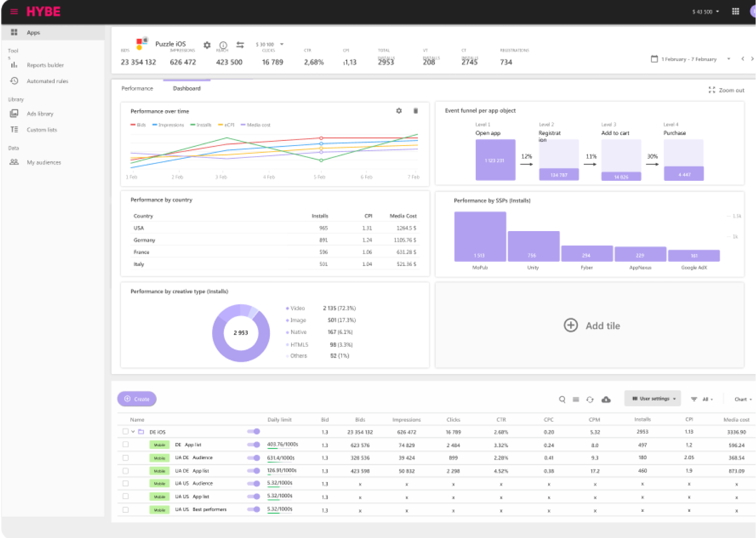Click the MoPub bar in SSPs chart
This screenshot has width=756, height=538.
480,236
